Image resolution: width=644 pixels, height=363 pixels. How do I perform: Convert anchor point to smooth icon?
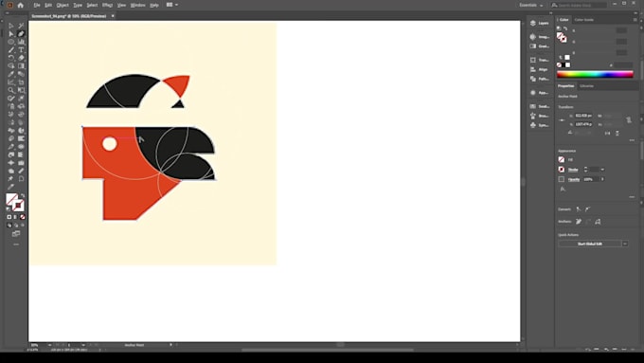(588, 209)
